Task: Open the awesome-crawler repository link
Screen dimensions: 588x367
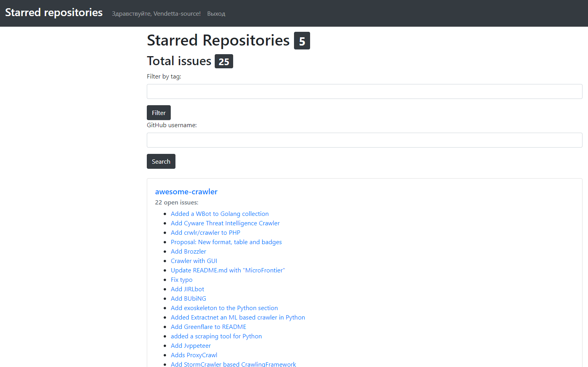Action: click(x=186, y=192)
